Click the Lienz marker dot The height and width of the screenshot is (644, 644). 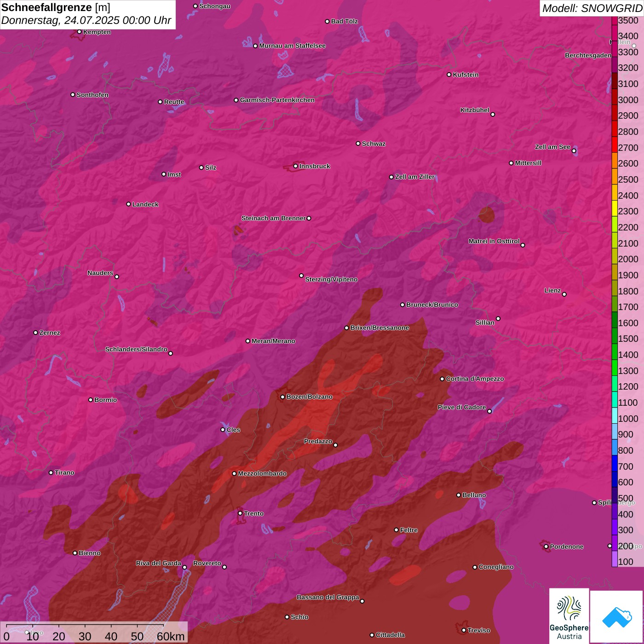click(x=564, y=294)
